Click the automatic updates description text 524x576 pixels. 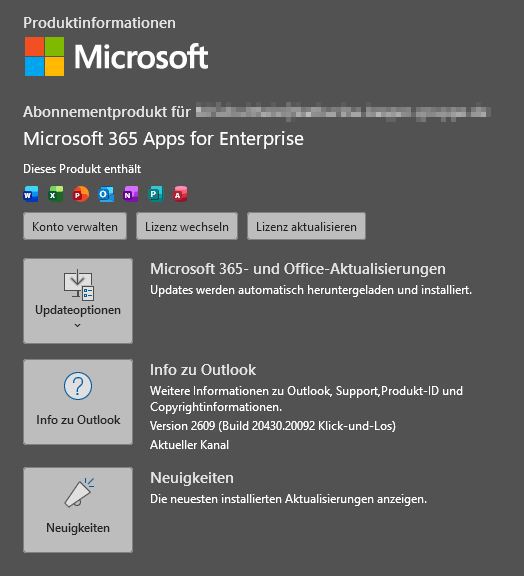311,290
